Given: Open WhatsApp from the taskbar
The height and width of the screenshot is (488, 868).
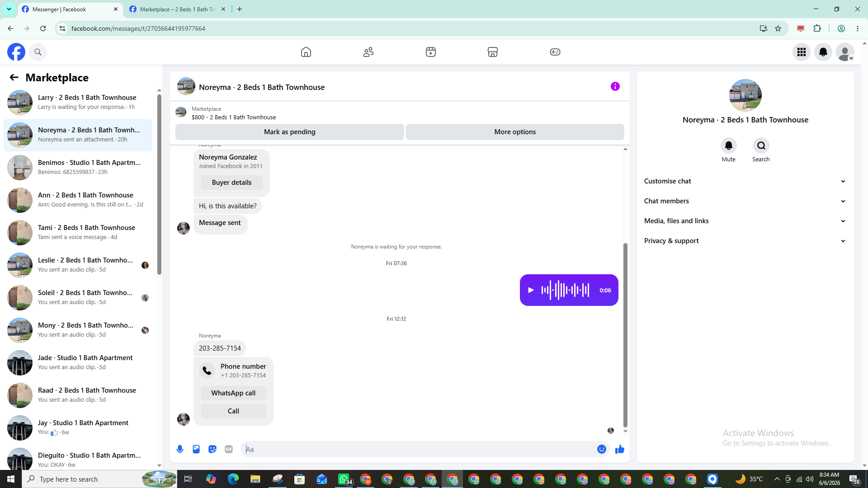Looking at the screenshot, I should [344, 479].
